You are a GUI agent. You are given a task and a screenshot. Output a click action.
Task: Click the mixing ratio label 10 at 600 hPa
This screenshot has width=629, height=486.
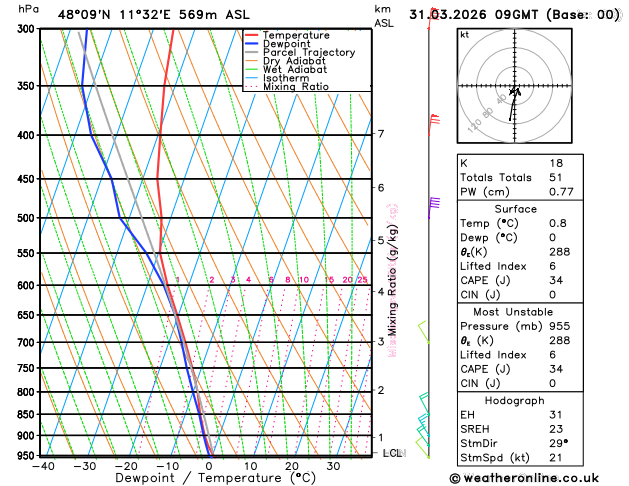coord(304,280)
